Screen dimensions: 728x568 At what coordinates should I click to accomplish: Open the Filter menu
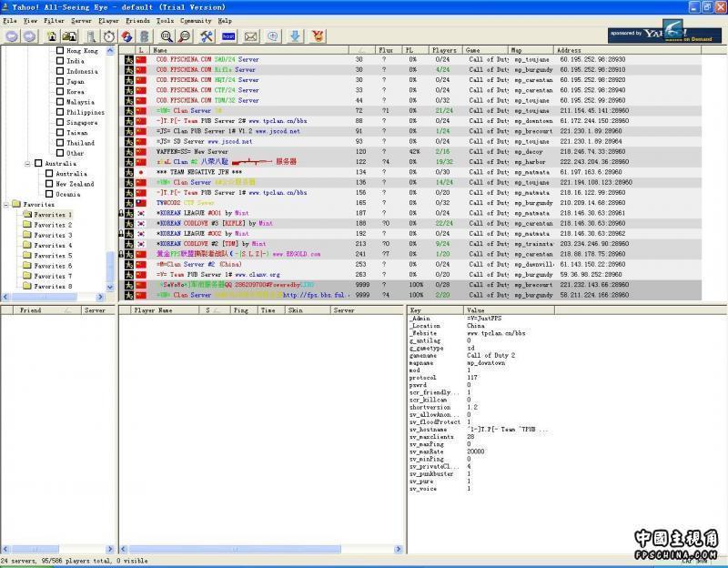[54, 21]
